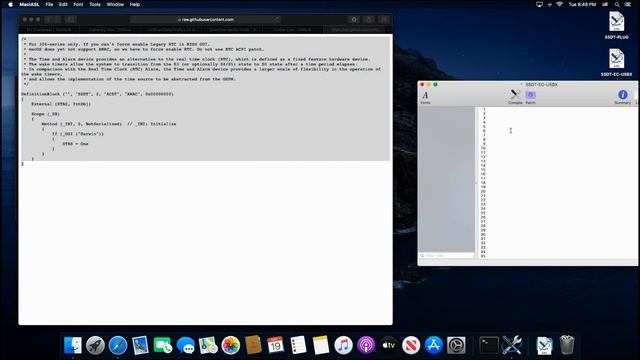
Task: Open Reminders from the dock
Action: tap(298, 345)
